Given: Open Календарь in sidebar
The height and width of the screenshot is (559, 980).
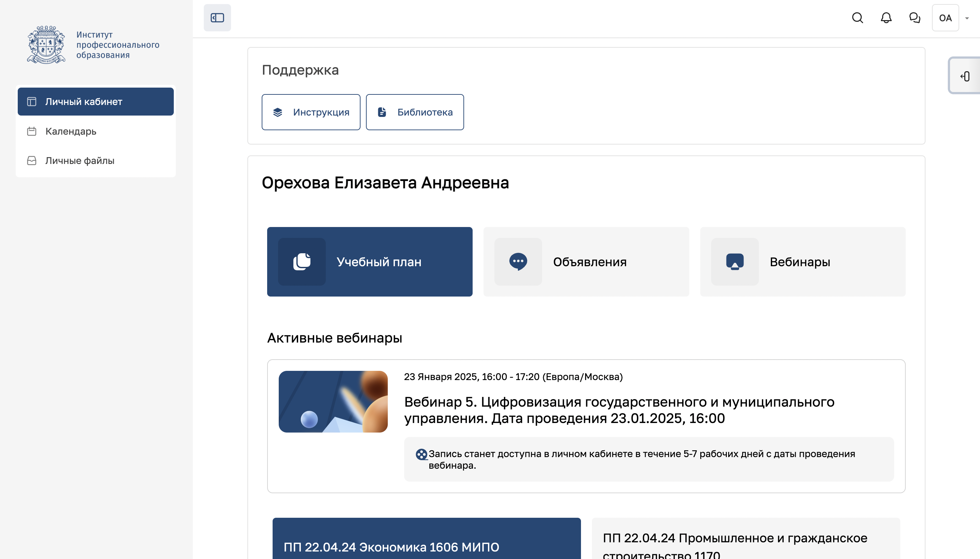Looking at the screenshot, I should click(95, 131).
